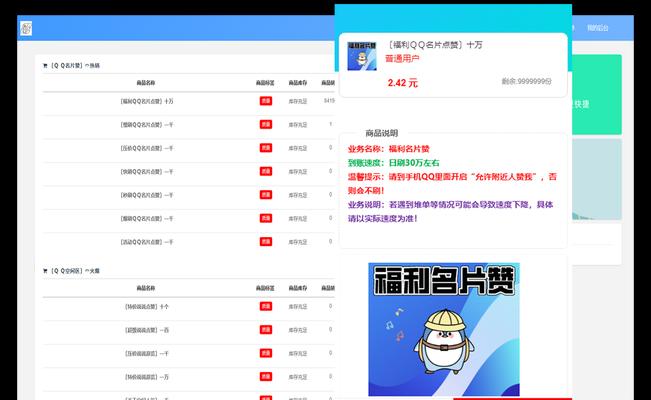Image resolution: width=651 pixels, height=400 pixels.
Task: Click the green 到账速度: 日刷30万左右 line
Action: (x=394, y=163)
